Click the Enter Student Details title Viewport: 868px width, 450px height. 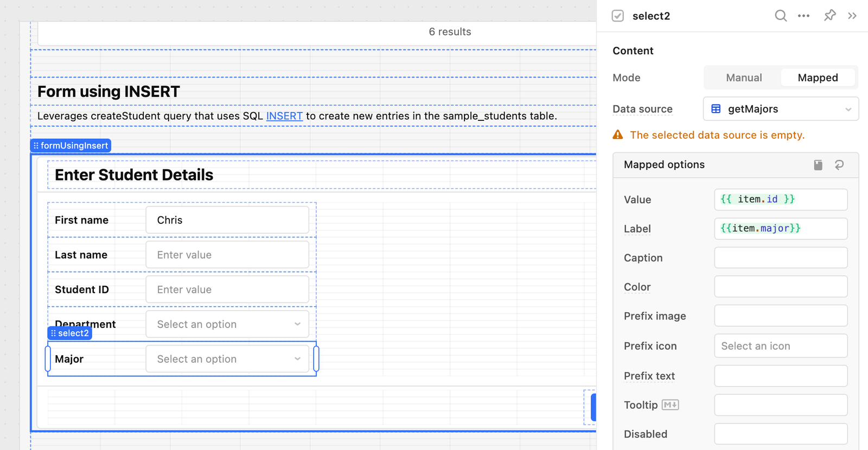click(x=134, y=175)
